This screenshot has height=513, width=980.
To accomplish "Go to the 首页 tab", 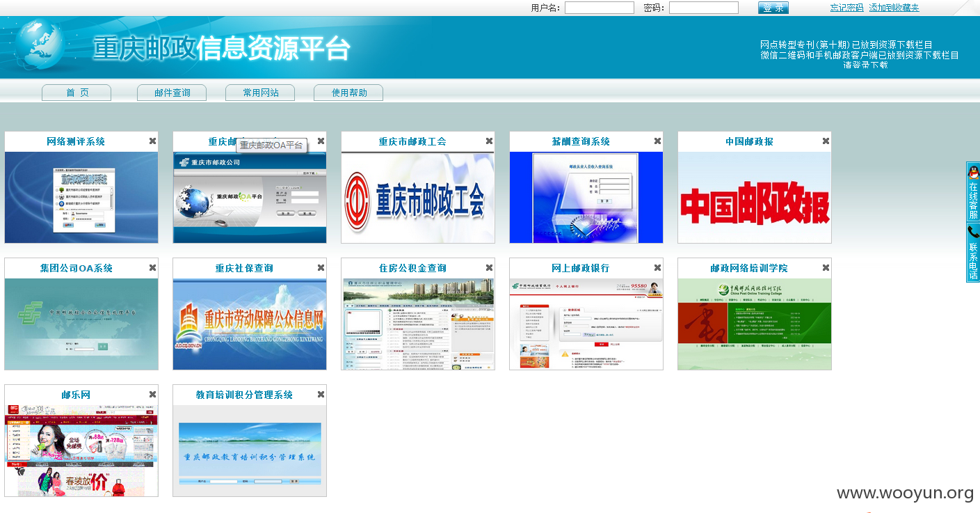I will 77,93.
